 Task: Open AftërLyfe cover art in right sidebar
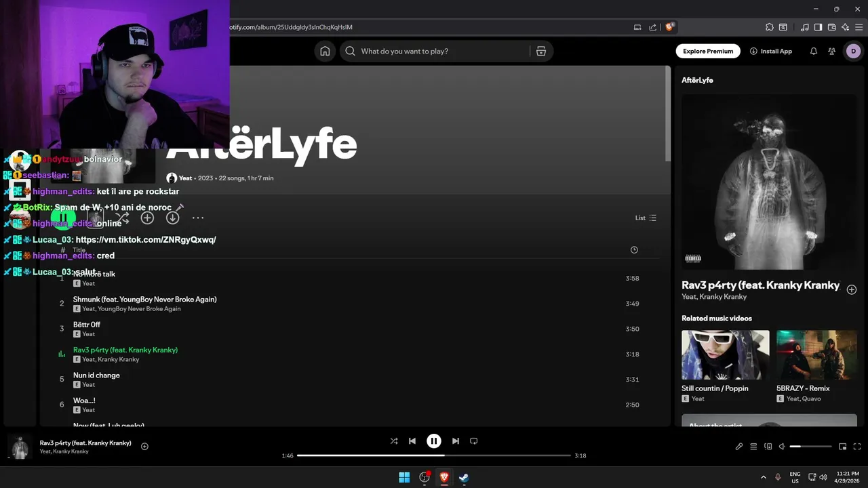tap(769, 182)
